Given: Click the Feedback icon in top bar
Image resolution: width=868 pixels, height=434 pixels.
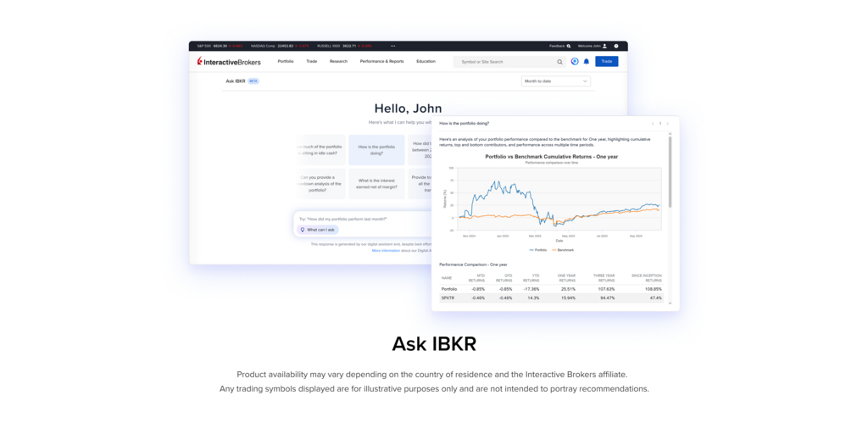Looking at the screenshot, I should click(x=569, y=46).
